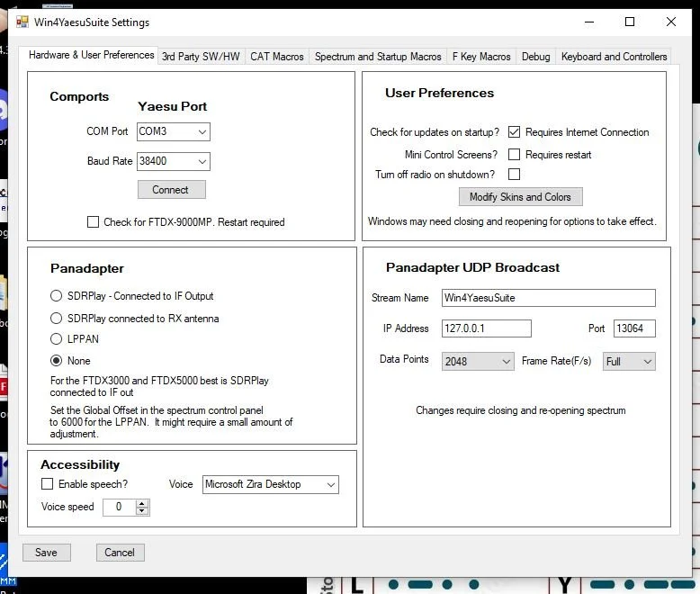
Task: Click the Connect button
Action: [x=172, y=190]
